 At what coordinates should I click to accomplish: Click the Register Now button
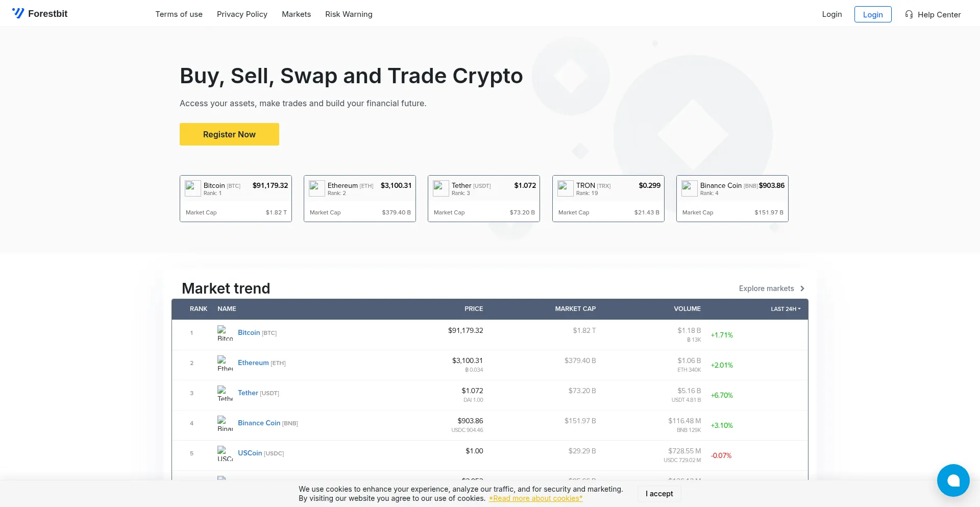click(x=229, y=134)
